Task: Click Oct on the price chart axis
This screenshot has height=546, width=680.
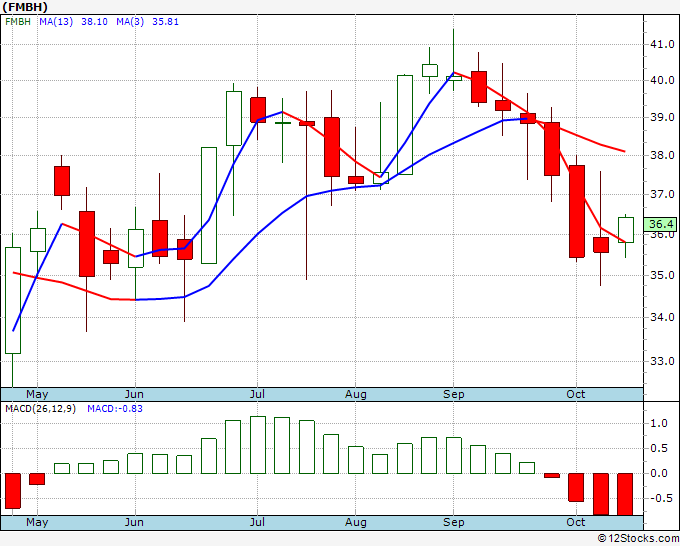Action: click(575, 394)
